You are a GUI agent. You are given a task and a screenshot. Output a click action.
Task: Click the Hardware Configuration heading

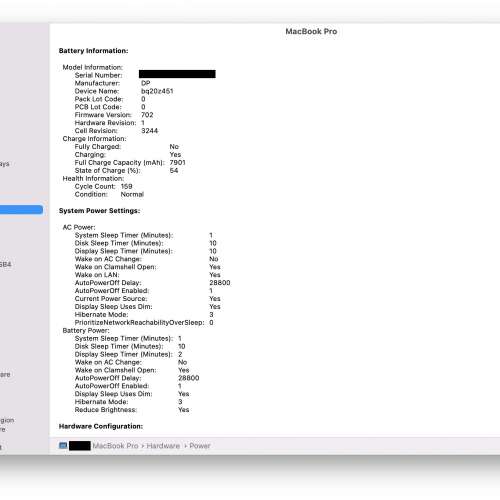tap(101, 426)
